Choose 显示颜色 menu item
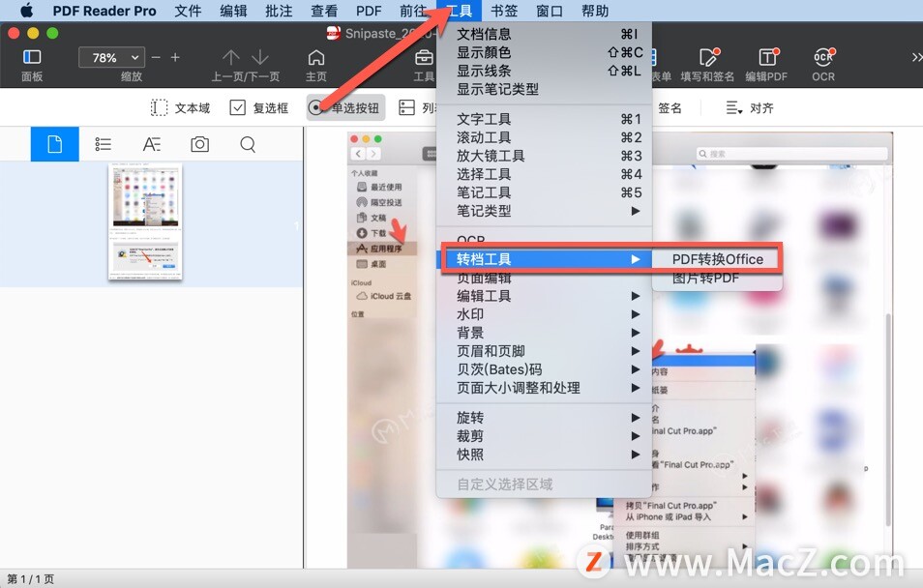Image resolution: width=923 pixels, height=588 pixels. pos(544,52)
